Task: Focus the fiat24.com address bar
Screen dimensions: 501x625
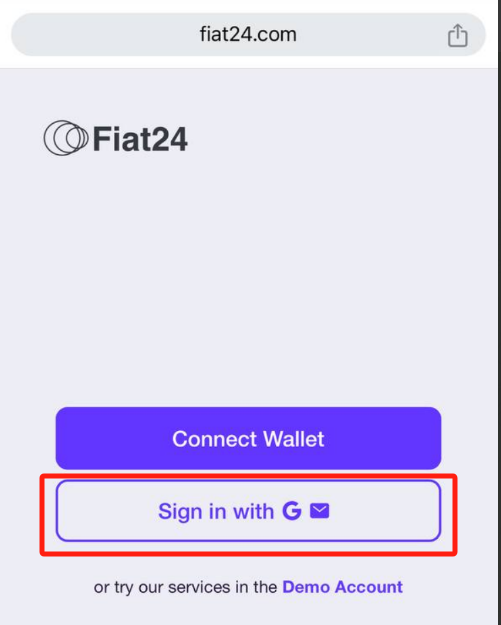Action: (248, 35)
